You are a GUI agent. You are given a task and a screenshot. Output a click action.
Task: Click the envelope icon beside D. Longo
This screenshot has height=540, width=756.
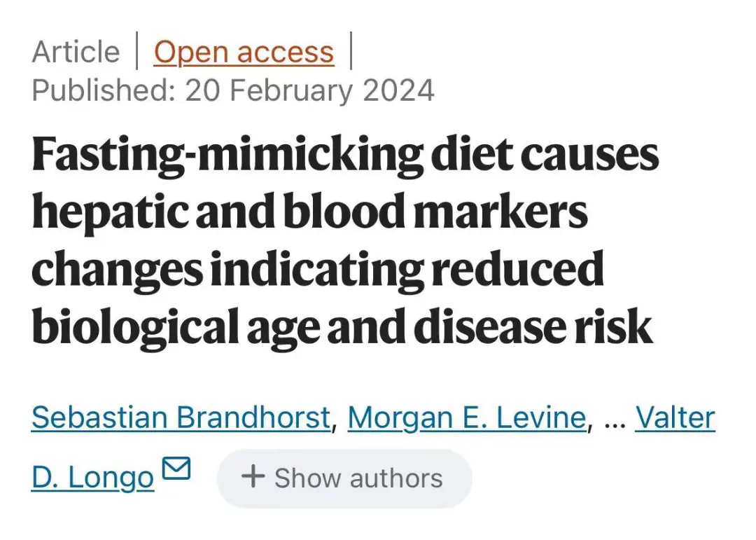176,469
